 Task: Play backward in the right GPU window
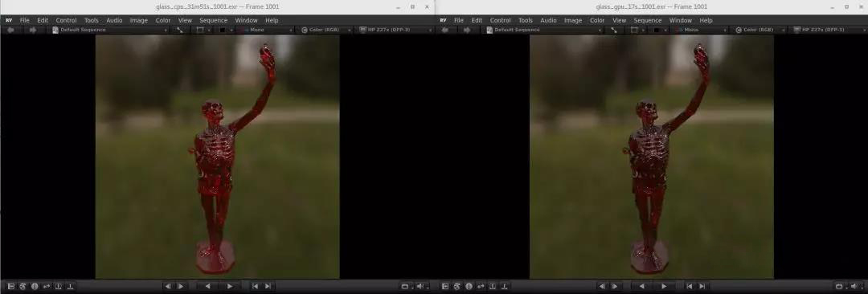pos(641,286)
